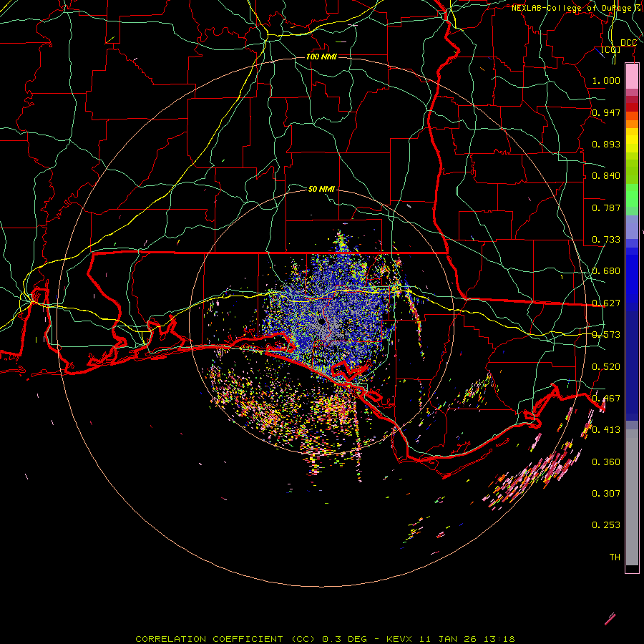Pick the dark red swatch on the color bar
The width and height of the screenshot is (644, 644).
tap(632, 107)
